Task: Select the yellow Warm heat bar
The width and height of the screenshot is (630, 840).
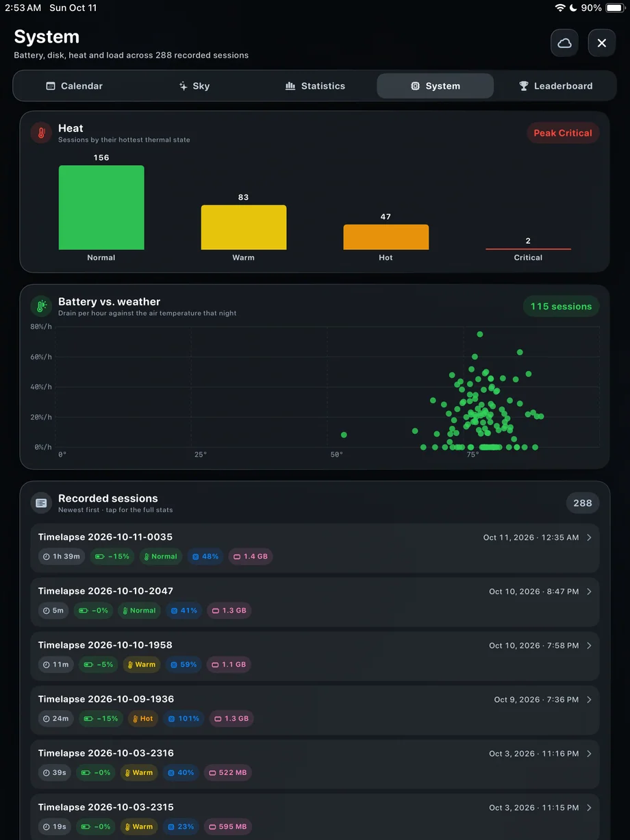Action: [x=244, y=227]
